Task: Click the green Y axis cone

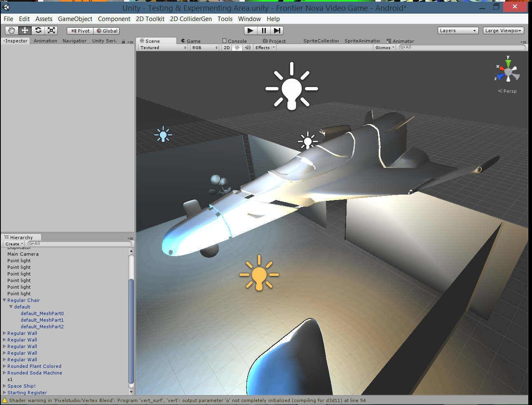Action: click(x=509, y=64)
